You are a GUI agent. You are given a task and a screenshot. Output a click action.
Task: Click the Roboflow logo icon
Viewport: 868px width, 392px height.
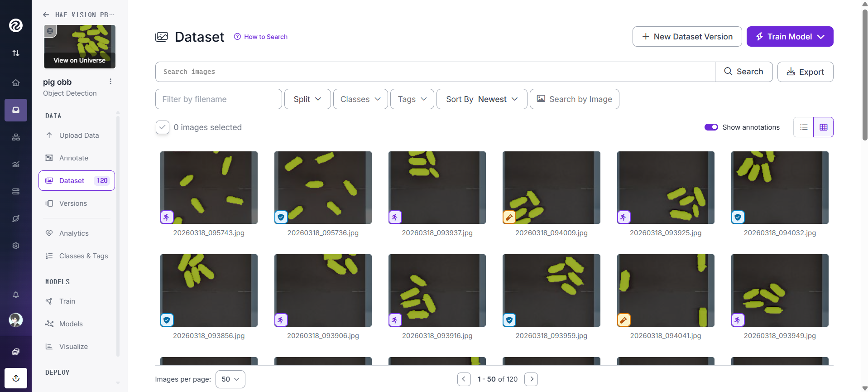click(16, 25)
